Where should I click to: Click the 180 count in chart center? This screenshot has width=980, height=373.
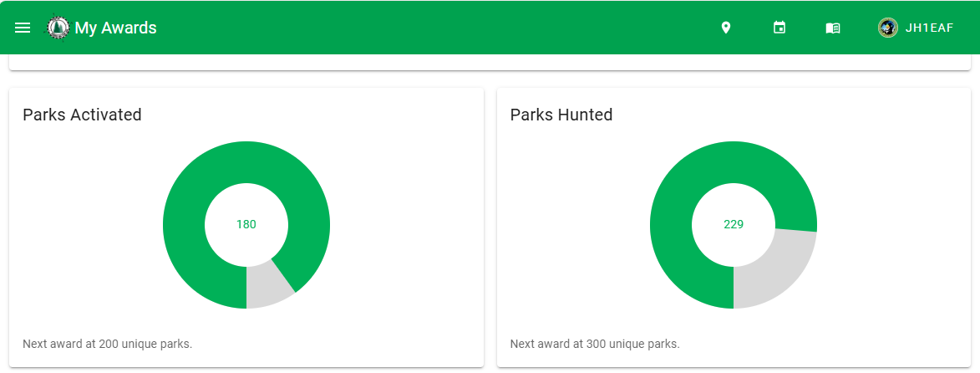pos(246,224)
